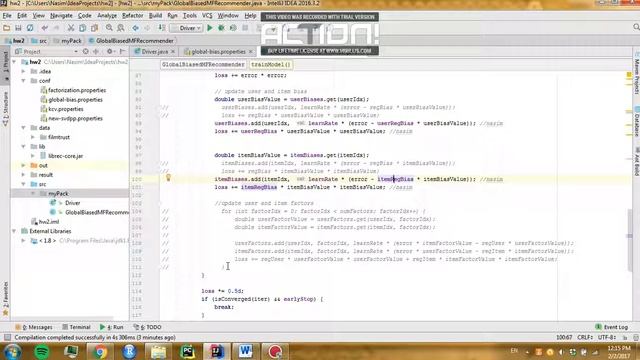640x360 pixels.
Task: Open the TODO tool window
Action: click(147, 327)
